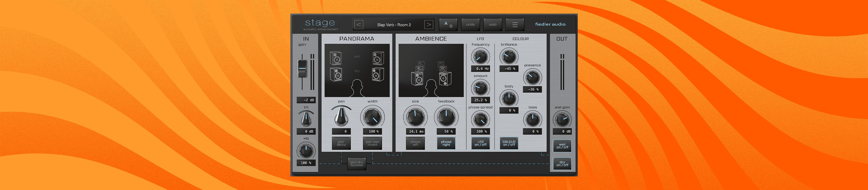This screenshot has width=868, height=190.
Task: Toggle phase left button
Action: tap(415, 143)
